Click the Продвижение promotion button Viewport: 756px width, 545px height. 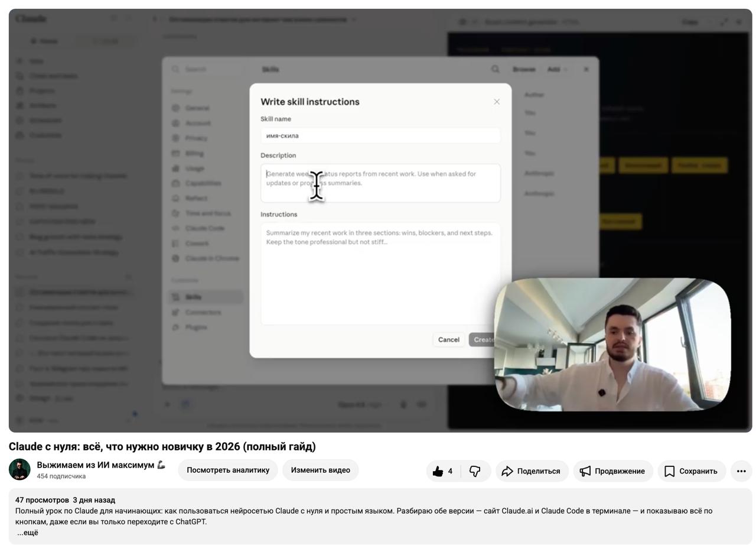[x=612, y=471]
